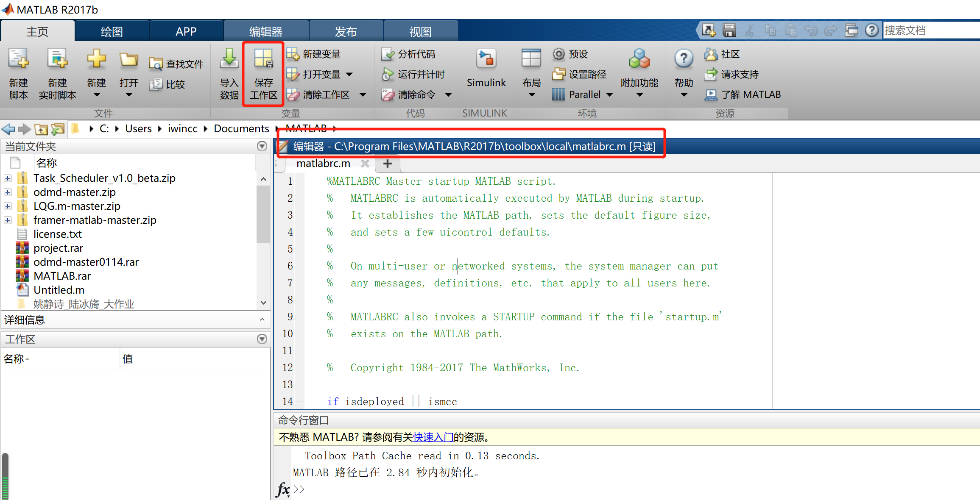Select the matlabrc.m editor tab
980x500 pixels.
click(323, 164)
